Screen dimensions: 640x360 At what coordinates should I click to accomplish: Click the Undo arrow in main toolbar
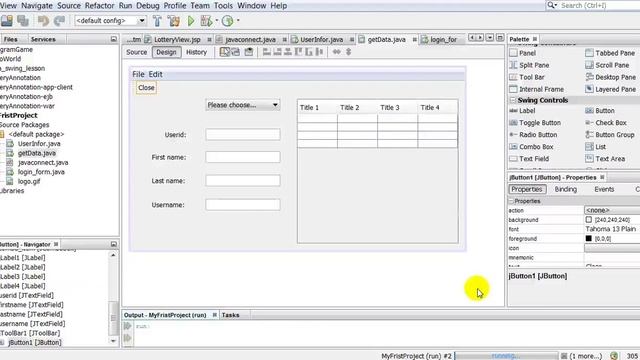click(43, 21)
